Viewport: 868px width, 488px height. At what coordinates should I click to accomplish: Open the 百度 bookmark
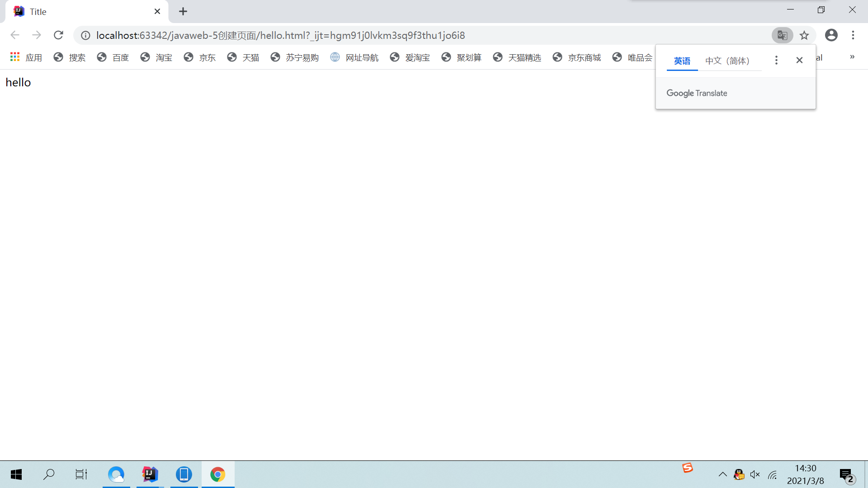[x=113, y=57]
